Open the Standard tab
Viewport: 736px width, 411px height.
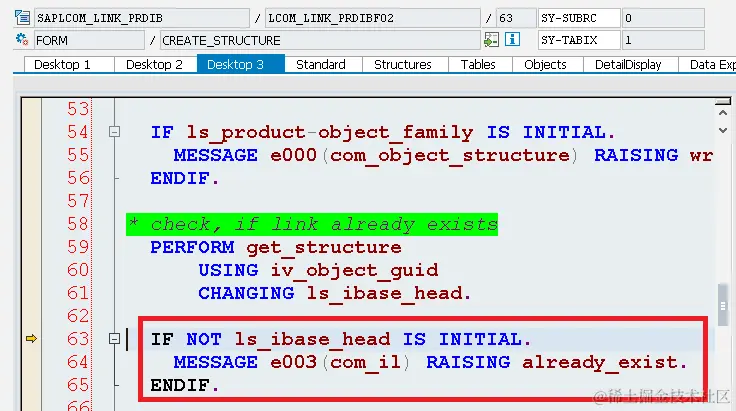pos(321,64)
